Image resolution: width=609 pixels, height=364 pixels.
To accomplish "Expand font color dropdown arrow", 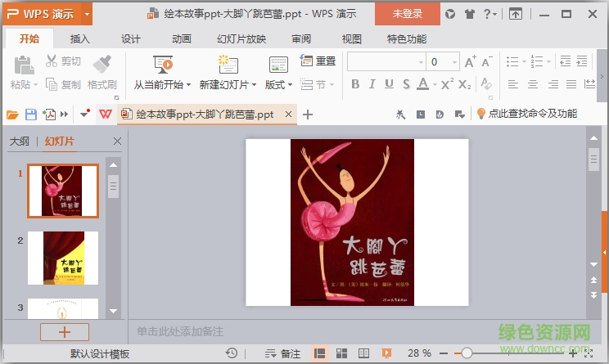I will [435, 84].
